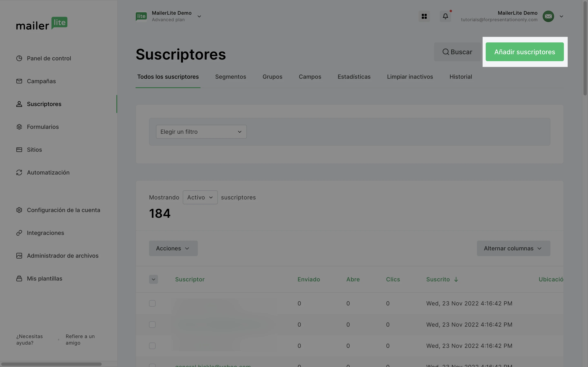Expand the Activo status dropdown
The image size is (588, 367).
(x=200, y=197)
